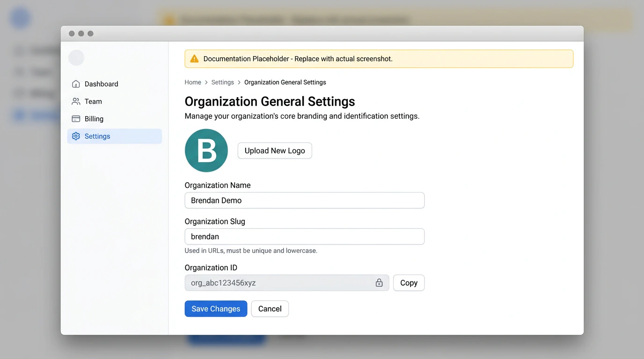The height and width of the screenshot is (359, 644).
Task: Cancel editing organization settings
Action: pos(270,309)
